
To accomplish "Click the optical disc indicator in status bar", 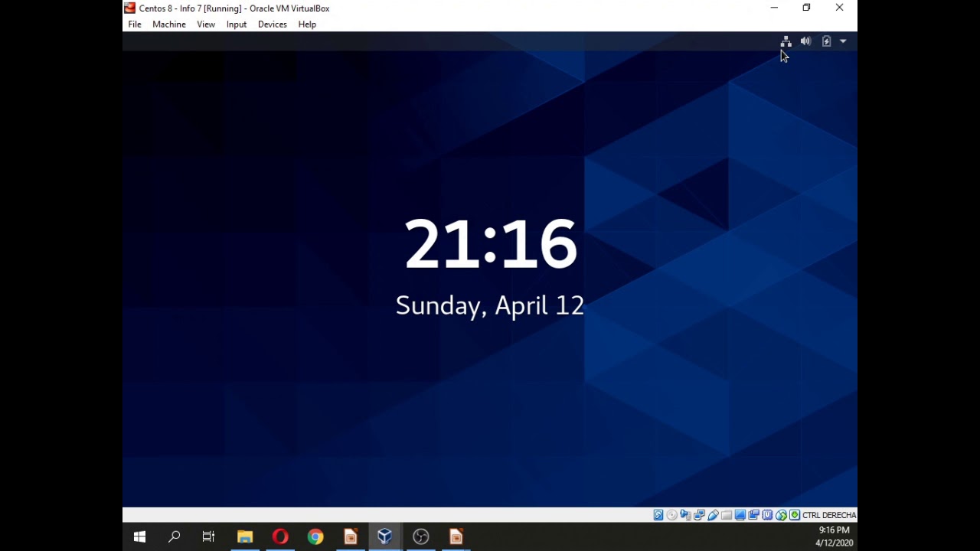I will (672, 515).
